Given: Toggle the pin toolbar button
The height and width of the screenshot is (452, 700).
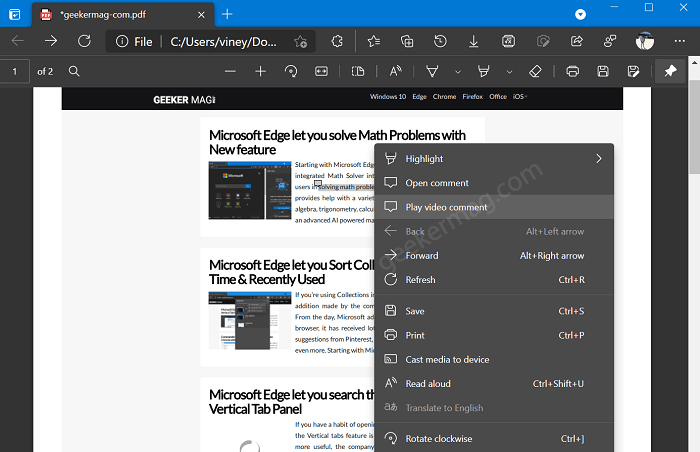Looking at the screenshot, I should click(x=670, y=71).
